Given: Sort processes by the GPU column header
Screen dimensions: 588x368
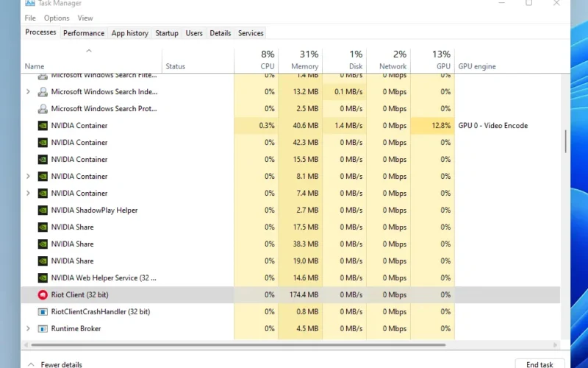Looking at the screenshot, I should tap(433, 60).
